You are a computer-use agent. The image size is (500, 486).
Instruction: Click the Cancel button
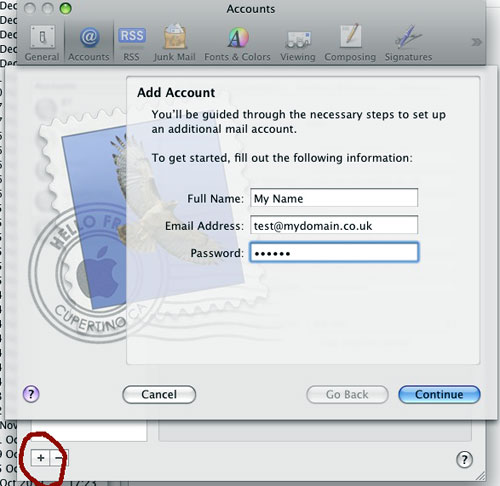click(x=159, y=395)
